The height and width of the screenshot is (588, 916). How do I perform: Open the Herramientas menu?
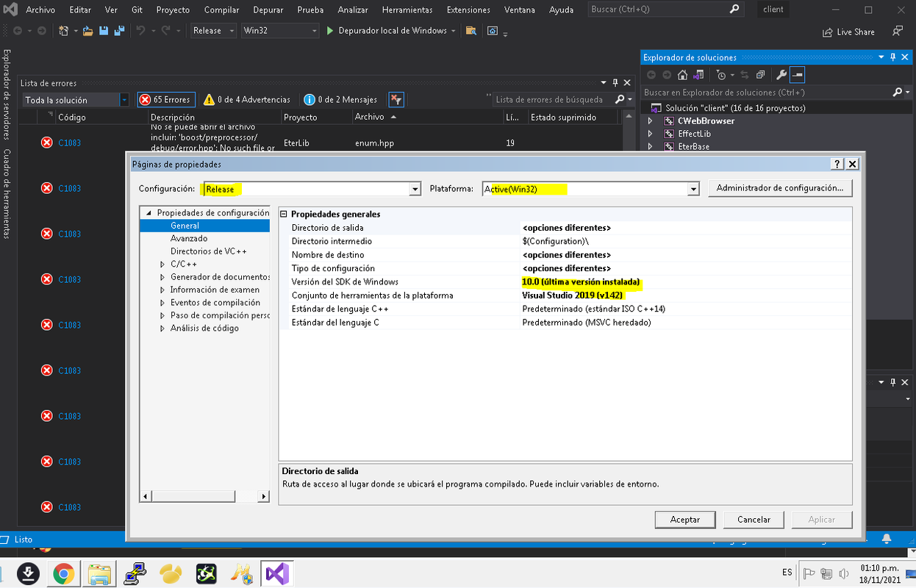tap(407, 10)
